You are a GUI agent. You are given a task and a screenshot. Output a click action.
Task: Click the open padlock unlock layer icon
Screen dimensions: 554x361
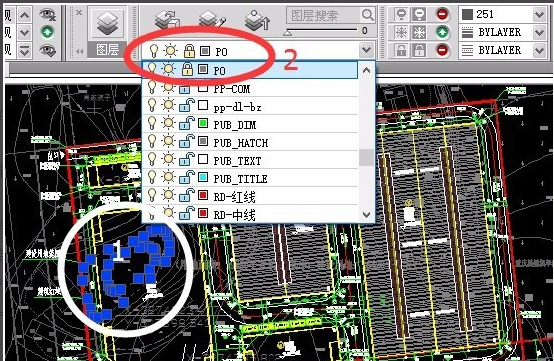click(419, 50)
